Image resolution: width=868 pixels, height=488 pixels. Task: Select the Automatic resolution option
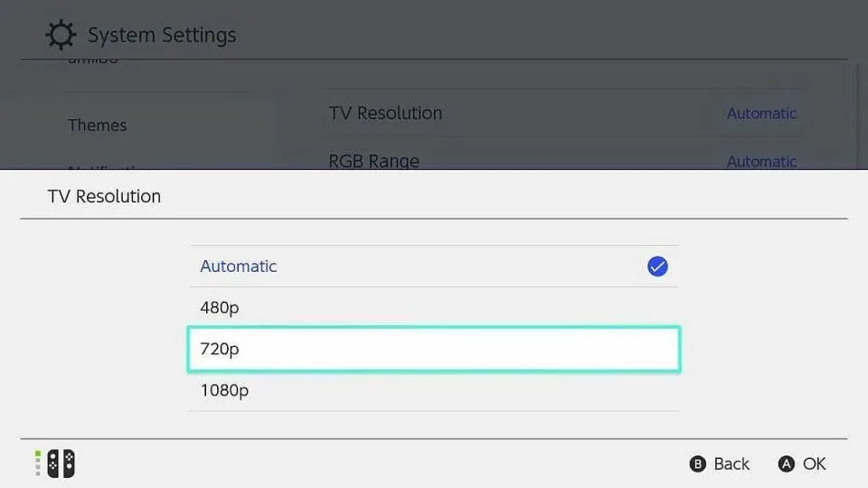434,266
